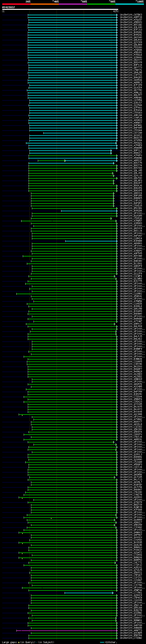Click the purple alignment bar for UniRef100_A6W7T3

pyautogui.click(x=67, y=631)
